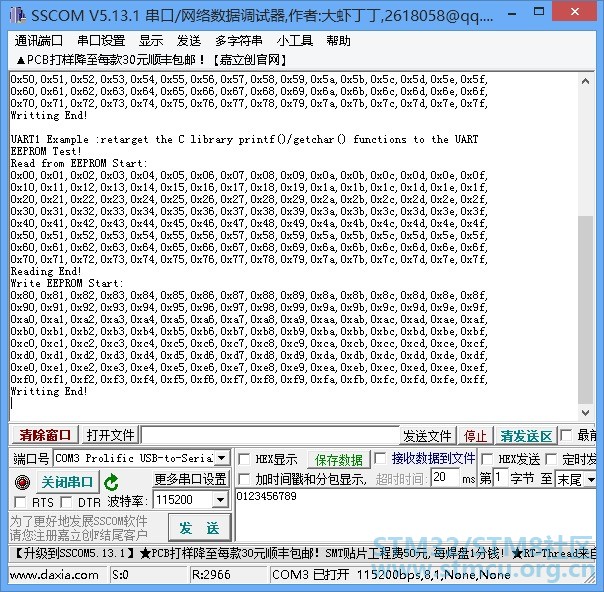
Task: Click the 停止 button
Action: coord(475,436)
